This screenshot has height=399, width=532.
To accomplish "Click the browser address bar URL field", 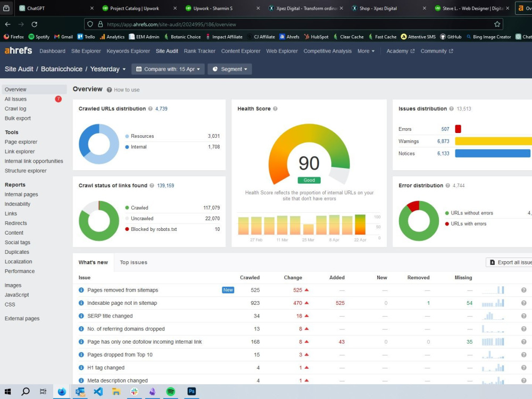I will [x=293, y=24].
